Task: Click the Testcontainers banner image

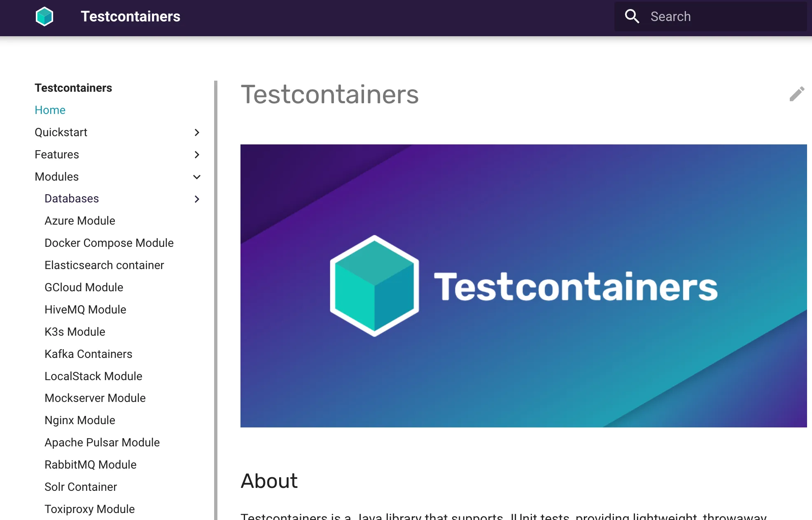Action: point(523,286)
